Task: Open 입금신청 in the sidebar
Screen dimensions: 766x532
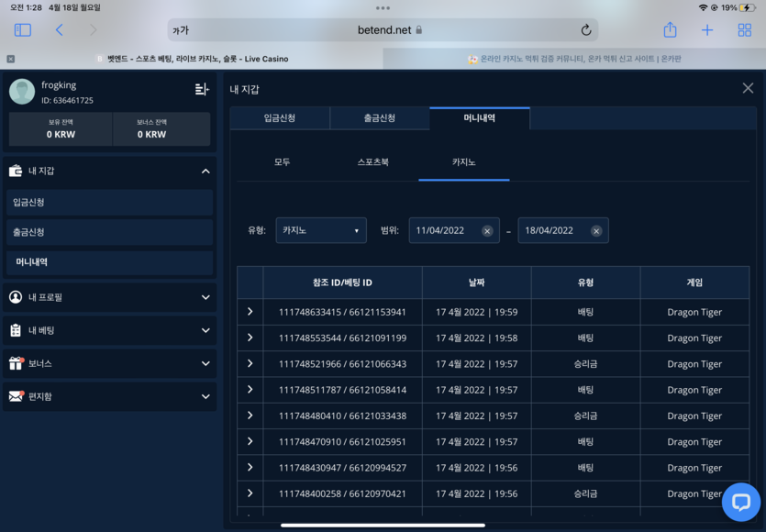Action: tap(109, 202)
